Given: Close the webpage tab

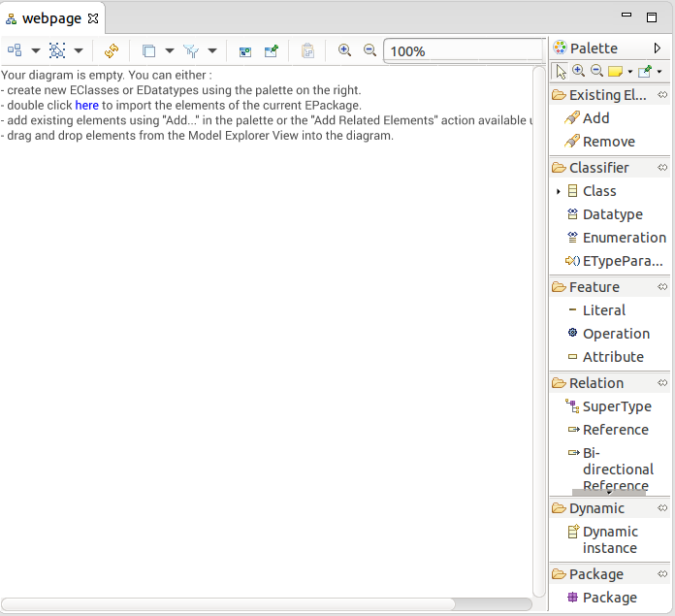Looking at the screenshot, I should (x=93, y=18).
